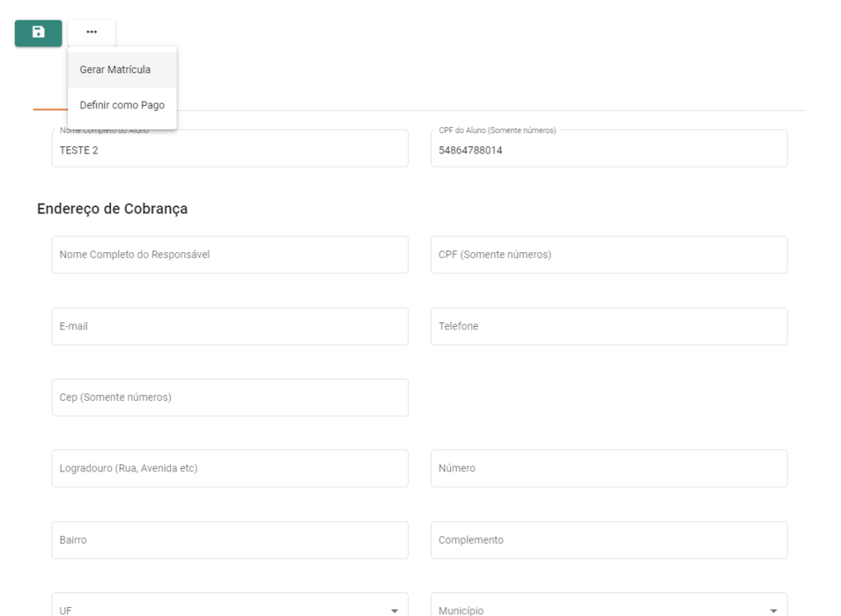Click the Endereço de Cobrança heading
This screenshot has width=841, height=616.
point(113,209)
